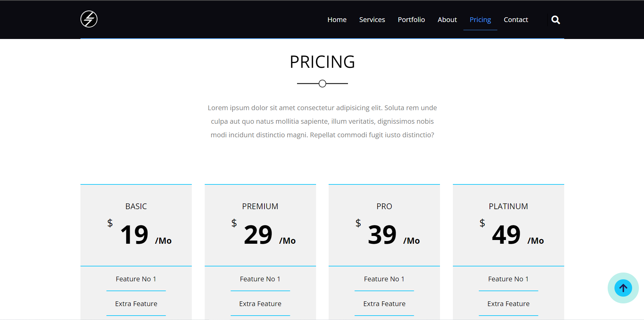644x320 pixels.
Task: Select the BASIC plan title
Action: (x=136, y=206)
